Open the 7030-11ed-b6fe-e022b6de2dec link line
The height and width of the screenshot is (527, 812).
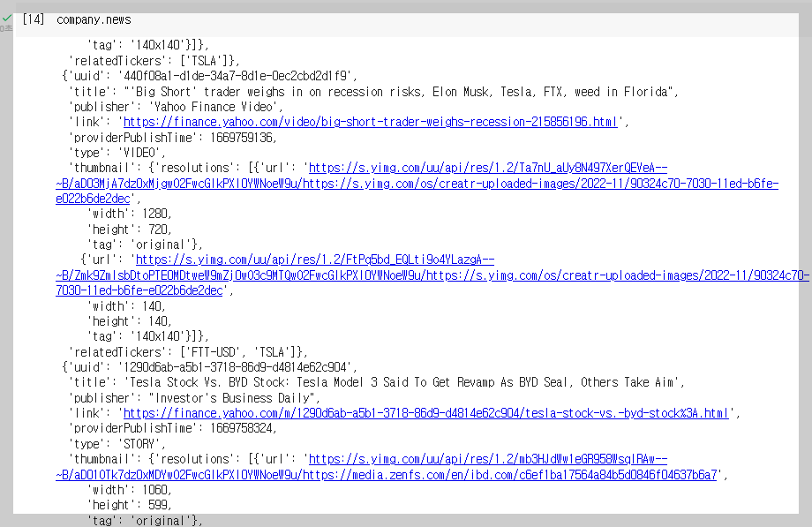pos(139,290)
